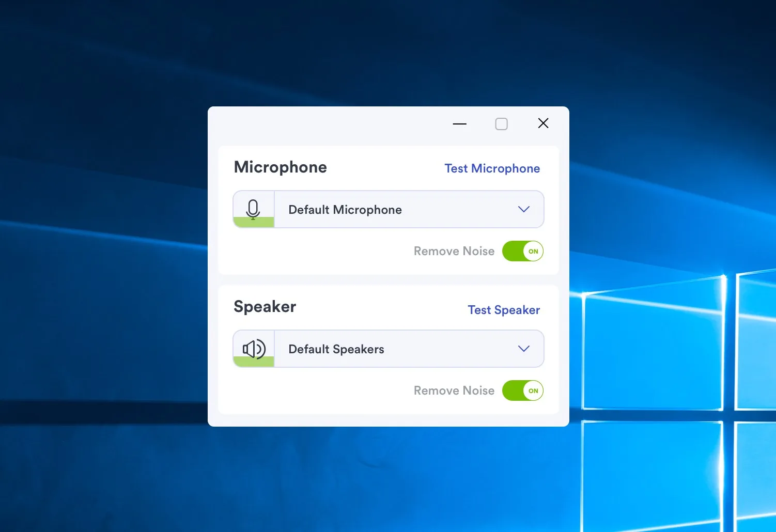Maximize the audio settings window

click(x=501, y=124)
